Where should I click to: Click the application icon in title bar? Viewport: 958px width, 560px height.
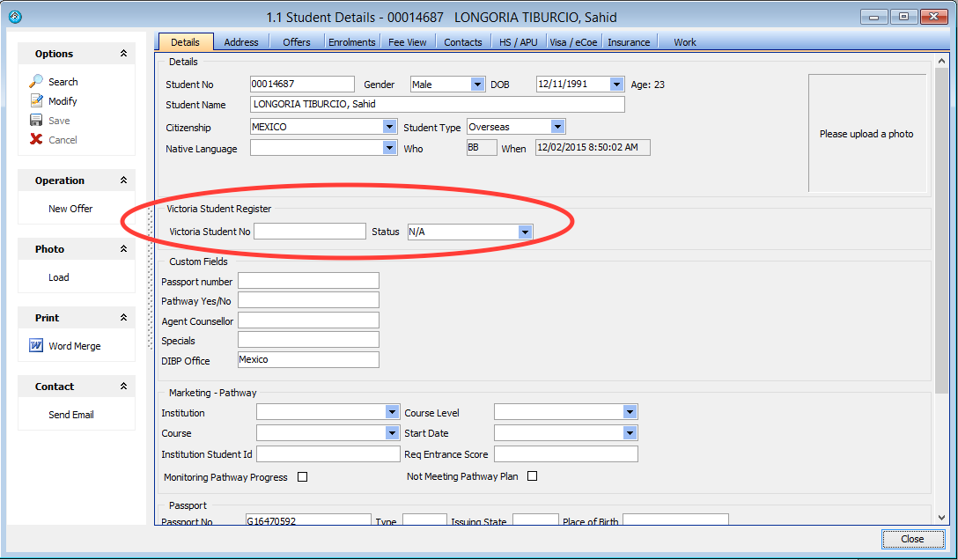point(14,17)
